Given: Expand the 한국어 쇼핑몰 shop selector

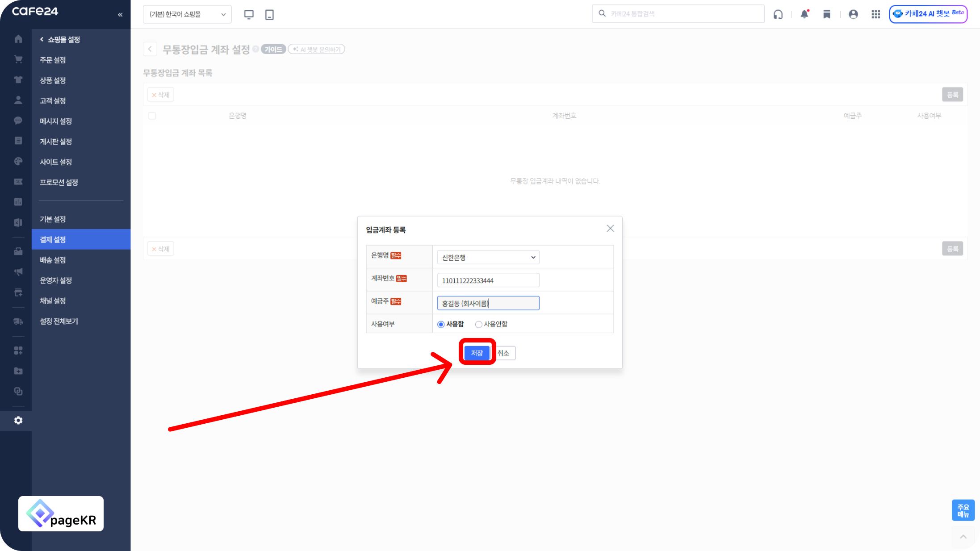Looking at the screenshot, I should tap(187, 14).
